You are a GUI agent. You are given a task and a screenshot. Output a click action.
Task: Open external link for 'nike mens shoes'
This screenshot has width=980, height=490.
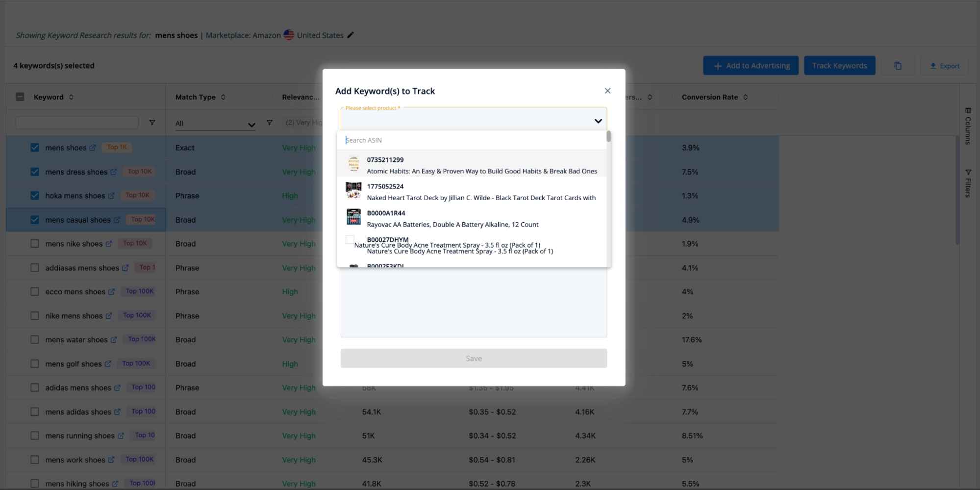[109, 316]
